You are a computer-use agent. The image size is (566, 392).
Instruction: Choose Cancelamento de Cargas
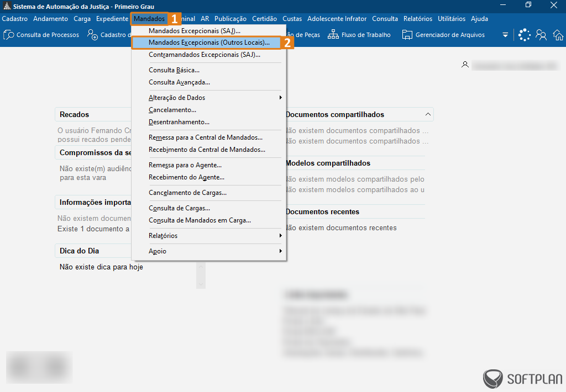click(x=209, y=193)
